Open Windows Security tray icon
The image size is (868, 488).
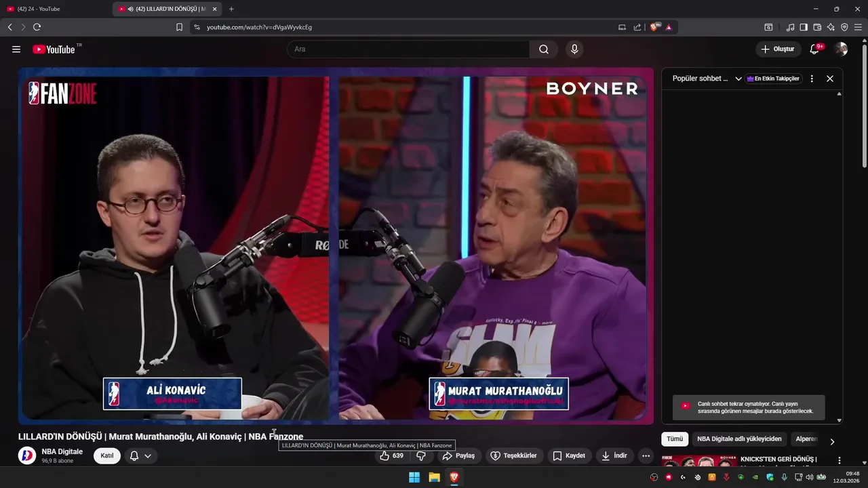[770, 477]
